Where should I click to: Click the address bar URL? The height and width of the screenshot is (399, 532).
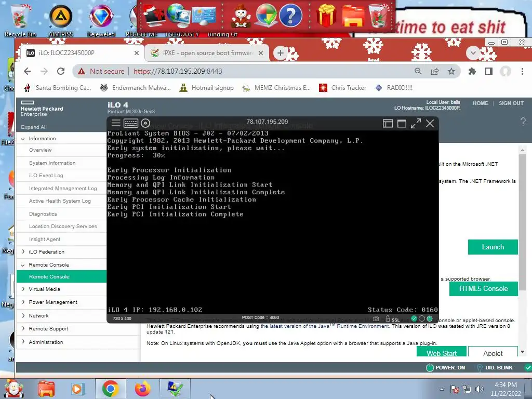click(178, 71)
